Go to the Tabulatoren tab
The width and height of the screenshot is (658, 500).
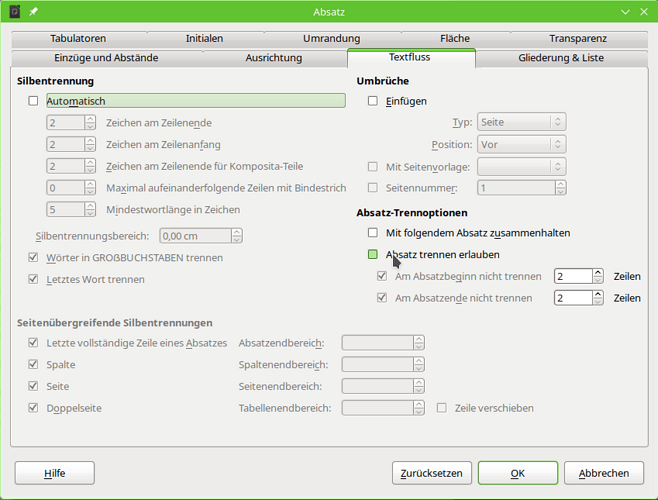click(78, 38)
